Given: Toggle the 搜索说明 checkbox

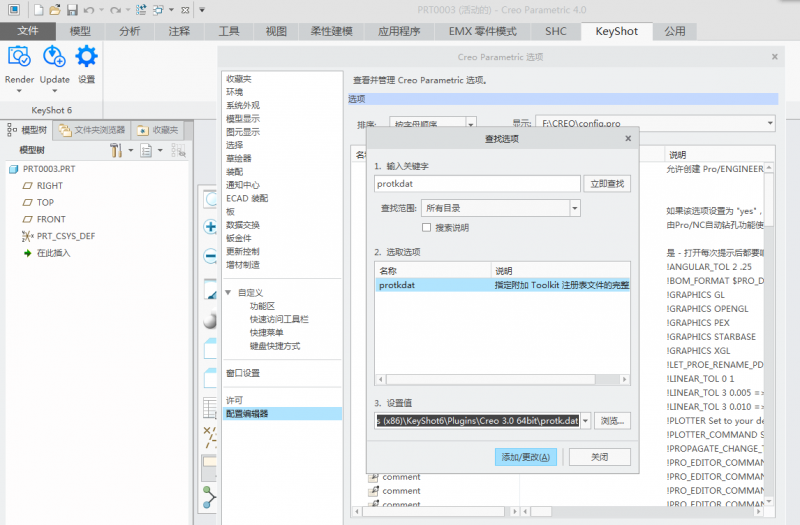Looking at the screenshot, I should (427, 228).
